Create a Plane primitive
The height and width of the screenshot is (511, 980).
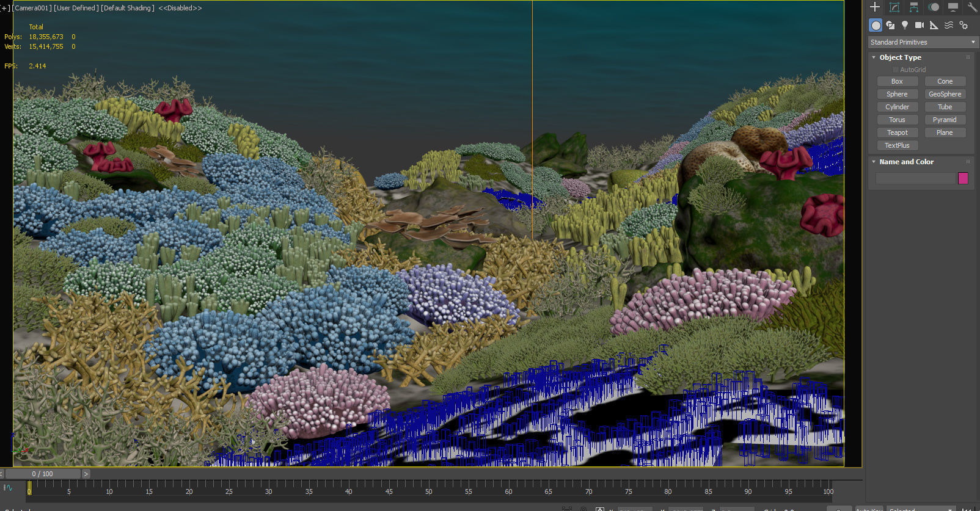[x=945, y=132]
